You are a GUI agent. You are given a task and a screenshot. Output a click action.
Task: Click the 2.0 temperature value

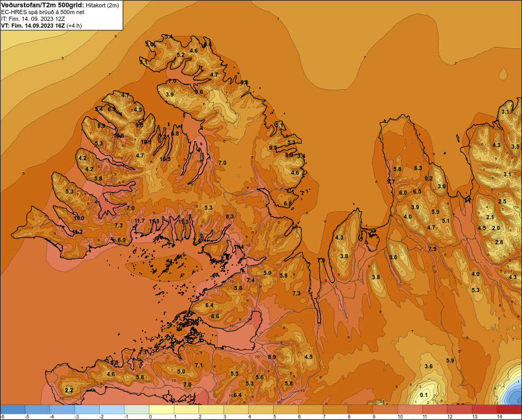click(496, 228)
